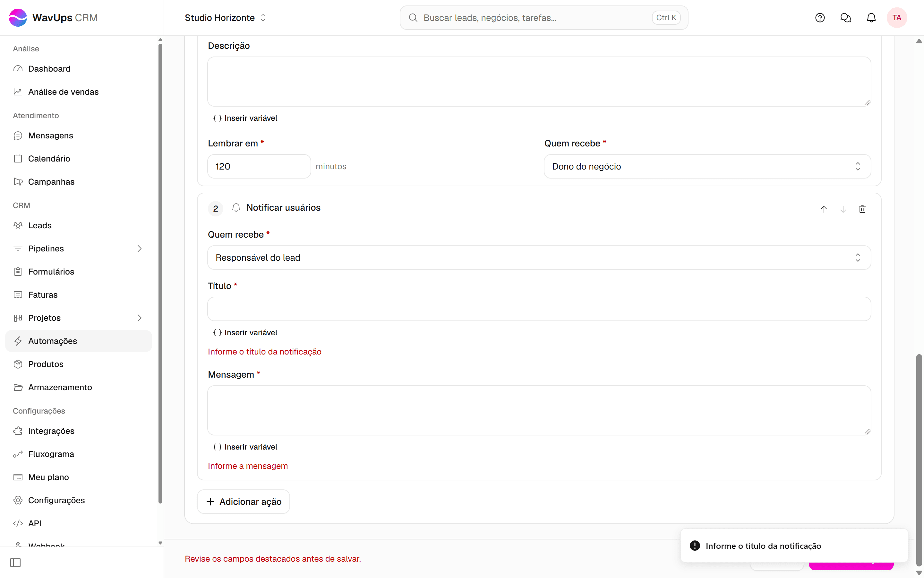Click Adicionar ação button

(243, 502)
